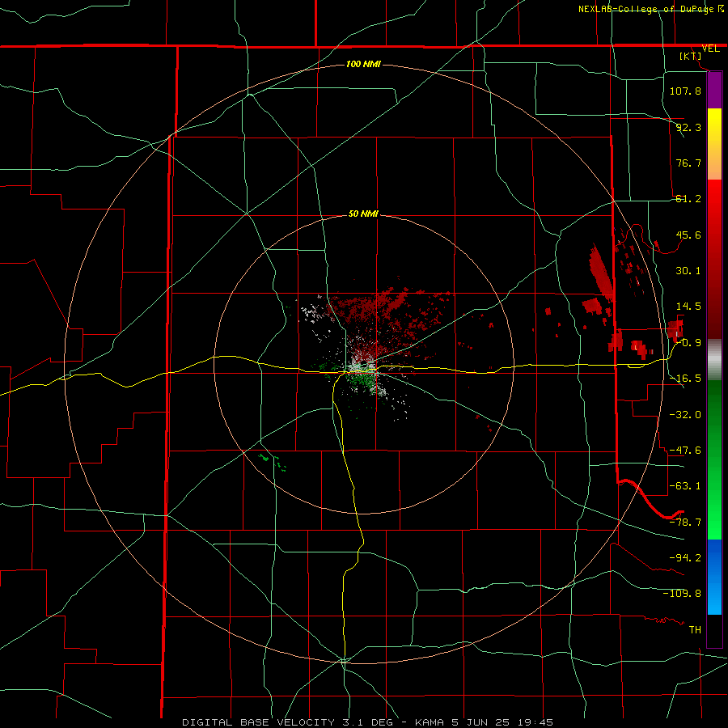Pick the purple segment of the velocity color bar
The height and width of the screenshot is (728, 728).
coord(714,90)
